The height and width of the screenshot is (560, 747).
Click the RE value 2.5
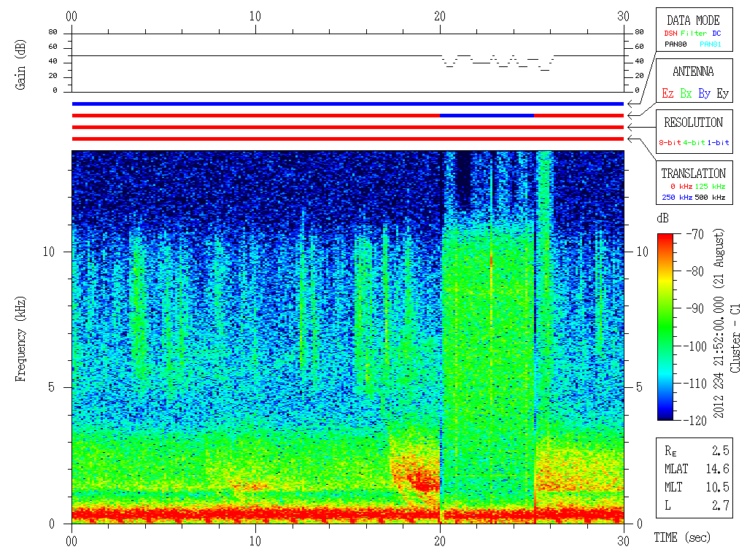click(x=720, y=451)
